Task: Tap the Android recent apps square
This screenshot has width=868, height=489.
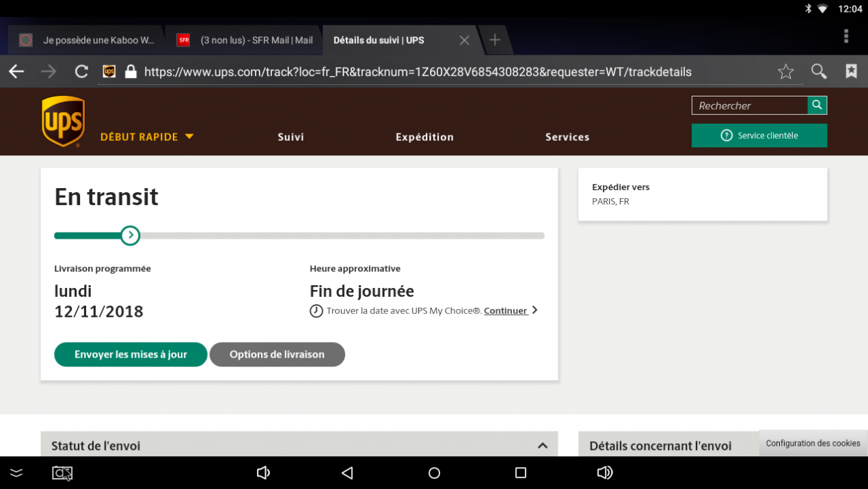Action: (x=521, y=473)
